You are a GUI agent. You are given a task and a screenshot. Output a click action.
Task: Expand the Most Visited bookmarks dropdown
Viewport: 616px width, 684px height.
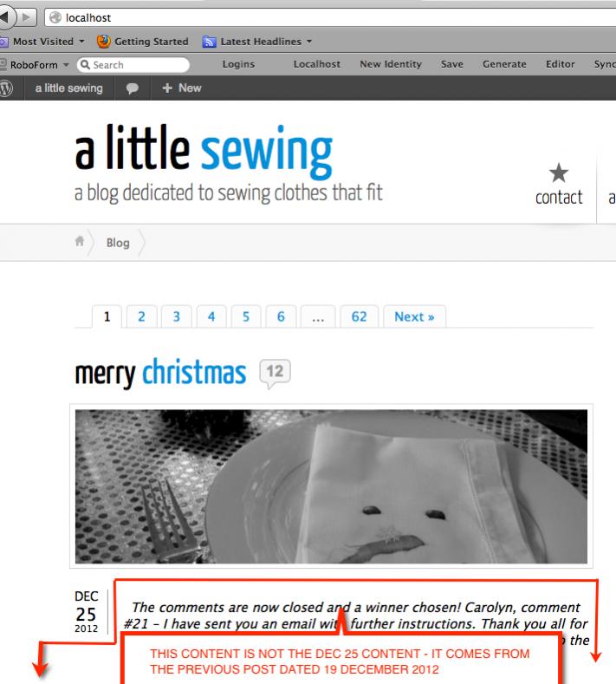pos(82,42)
